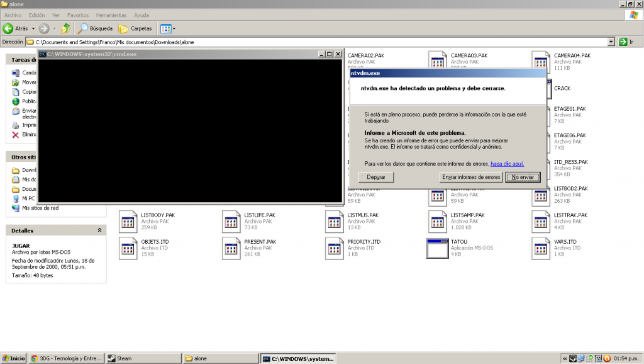Click the Ir go button

[x=627, y=42]
